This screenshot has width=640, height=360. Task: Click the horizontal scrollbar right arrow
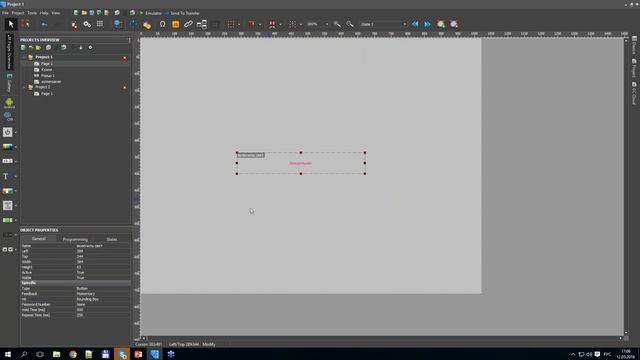[620, 338]
